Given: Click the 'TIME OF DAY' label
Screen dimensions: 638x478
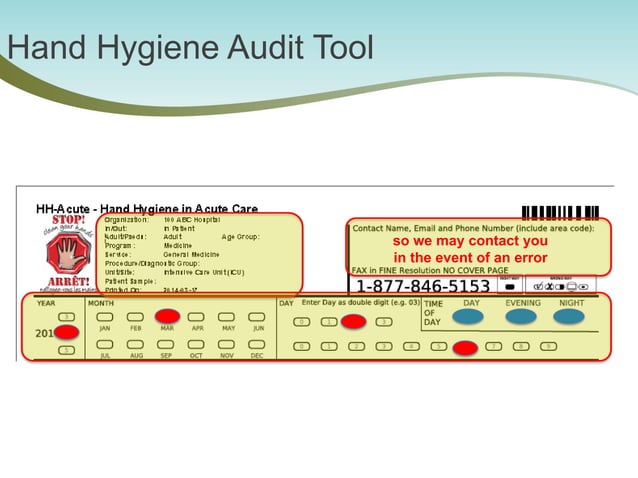Looking at the screenshot, I should pyautogui.click(x=433, y=313).
